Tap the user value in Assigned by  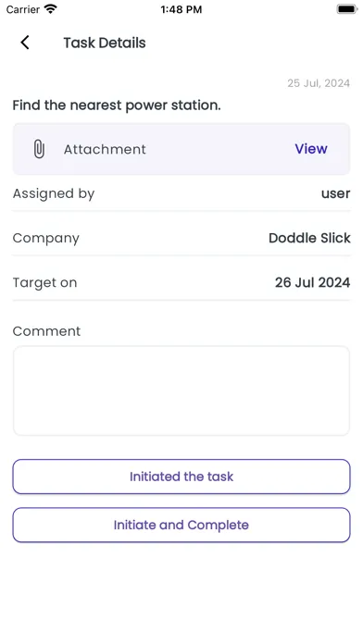[335, 193]
